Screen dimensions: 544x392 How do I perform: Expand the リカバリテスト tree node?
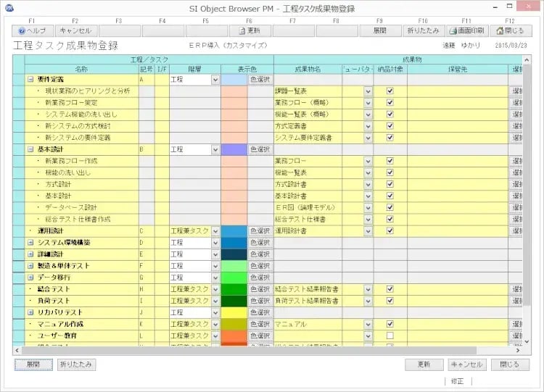click(x=30, y=312)
